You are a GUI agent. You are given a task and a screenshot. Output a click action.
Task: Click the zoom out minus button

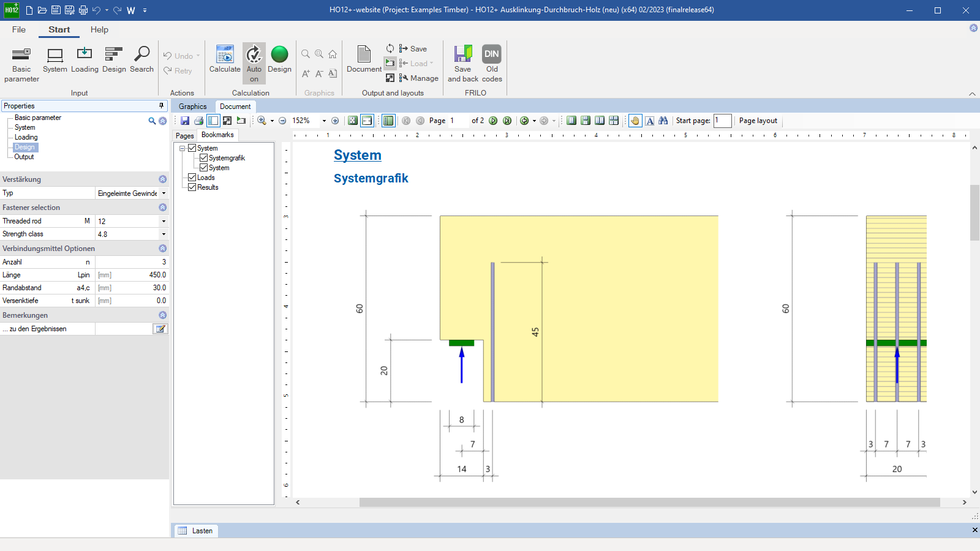click(x=282, y=121)
